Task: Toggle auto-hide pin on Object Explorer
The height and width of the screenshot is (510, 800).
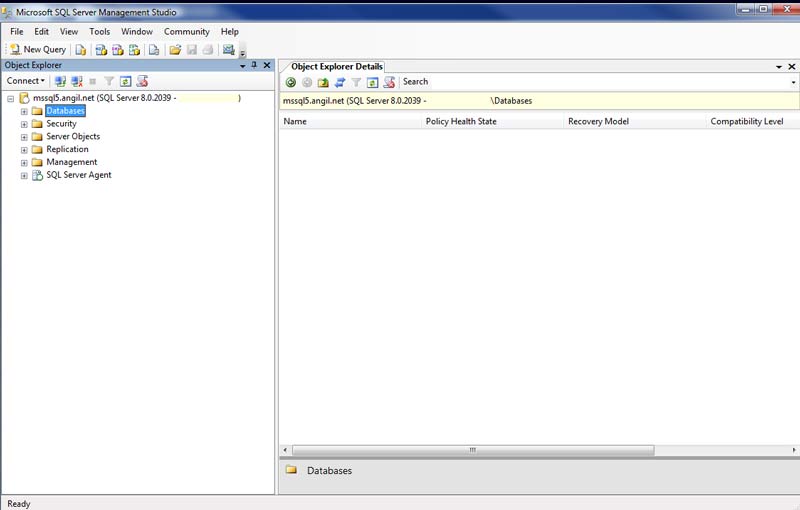Action: click(254, 65)
